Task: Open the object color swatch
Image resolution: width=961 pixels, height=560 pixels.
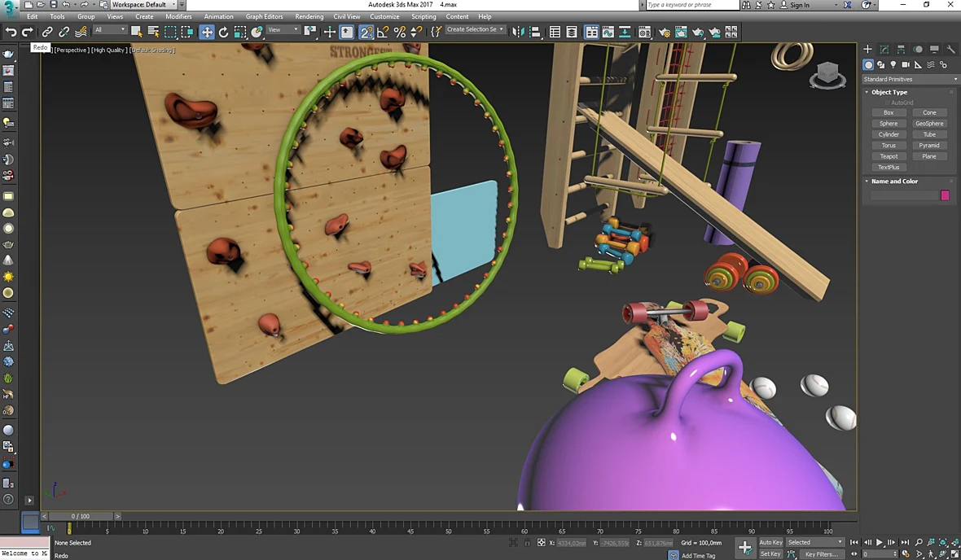Action: pos(945,195)
